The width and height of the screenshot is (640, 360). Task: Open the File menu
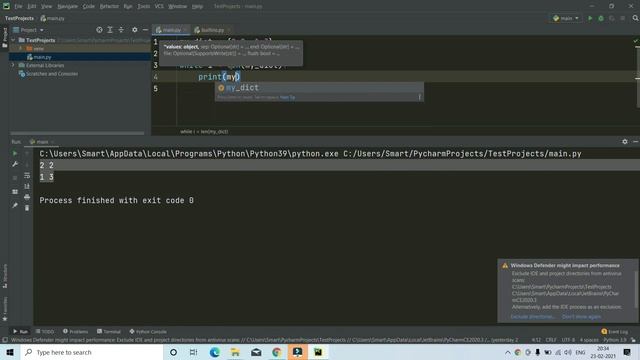(x=18, y=7)
